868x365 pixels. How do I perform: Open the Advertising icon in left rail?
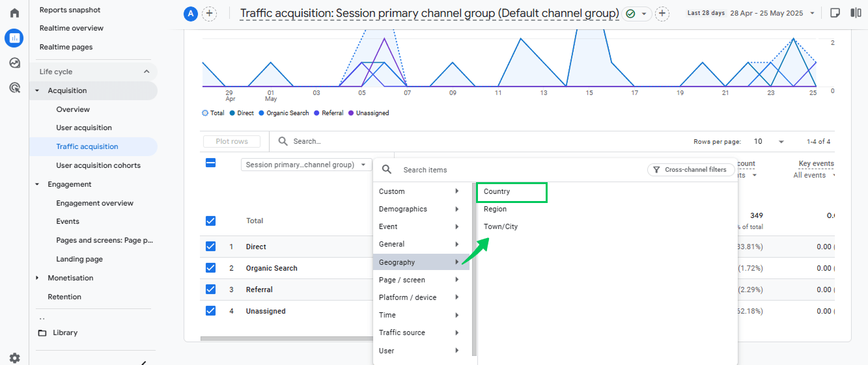[14, 87]
